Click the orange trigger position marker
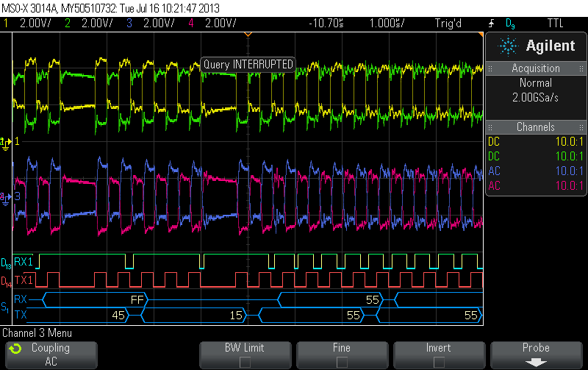The image size is (588, 370). [x=248, y=35]
